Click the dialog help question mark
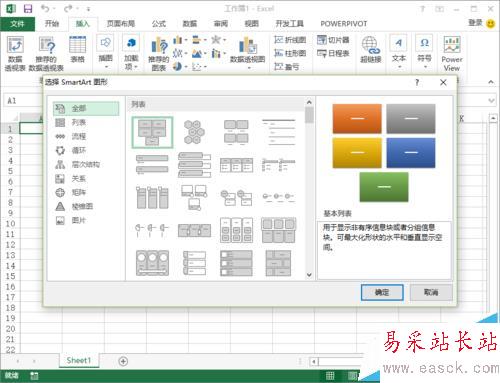500x383 pixels. 417,82
